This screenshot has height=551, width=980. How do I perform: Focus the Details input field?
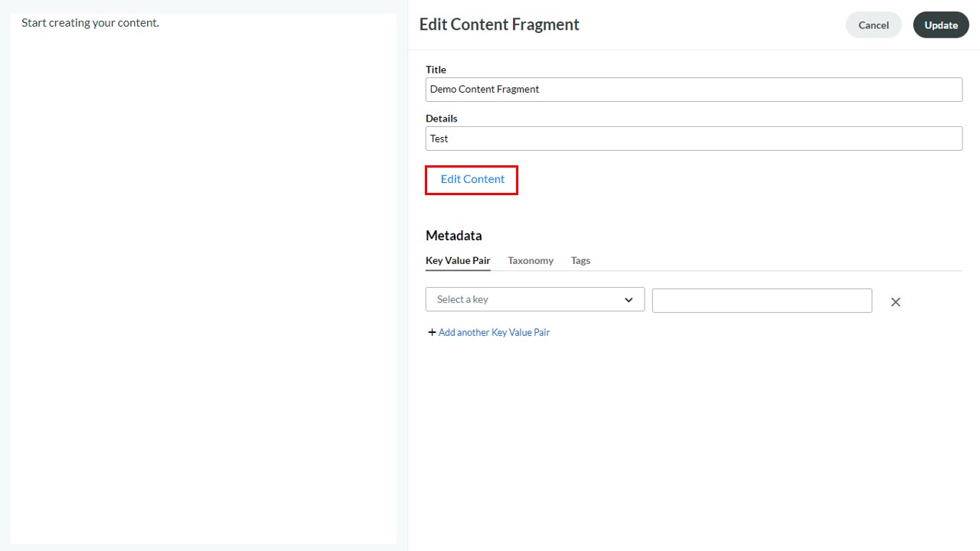coord(694,139)
